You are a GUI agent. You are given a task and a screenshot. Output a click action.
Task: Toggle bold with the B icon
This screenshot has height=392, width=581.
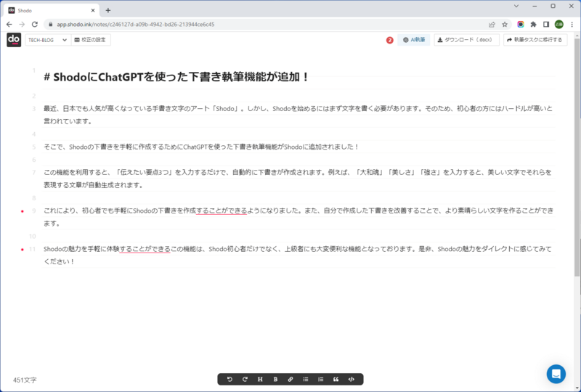[x=275, y=379]
